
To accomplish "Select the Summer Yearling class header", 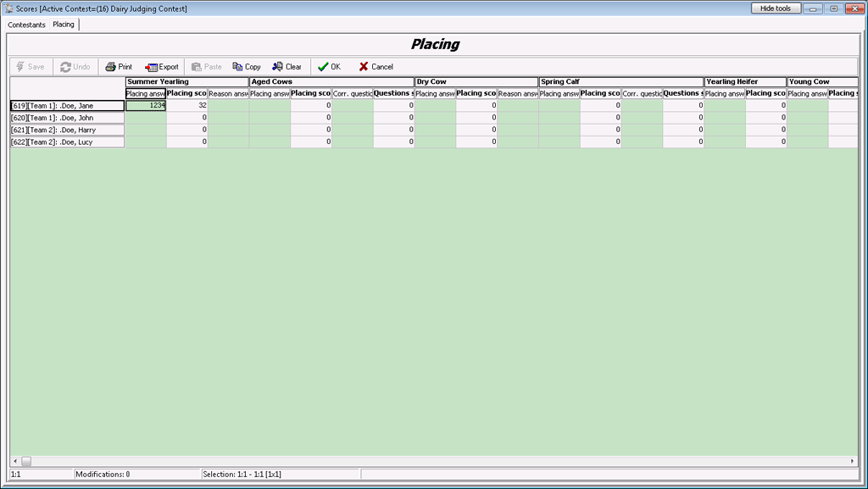I will (186, 81).
